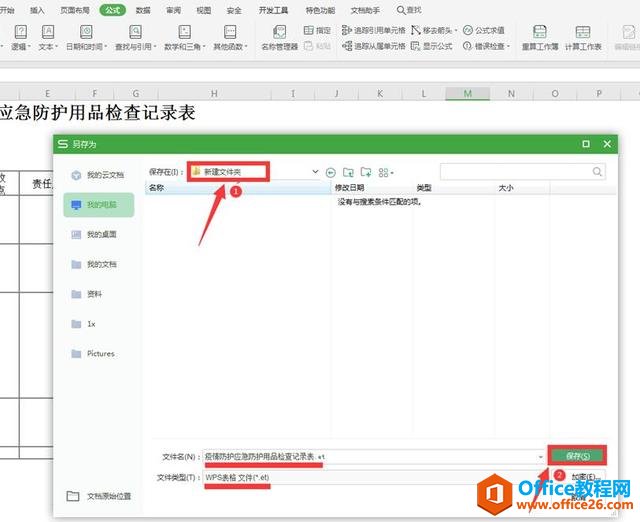Click the dialog search input box

(522, 172)
